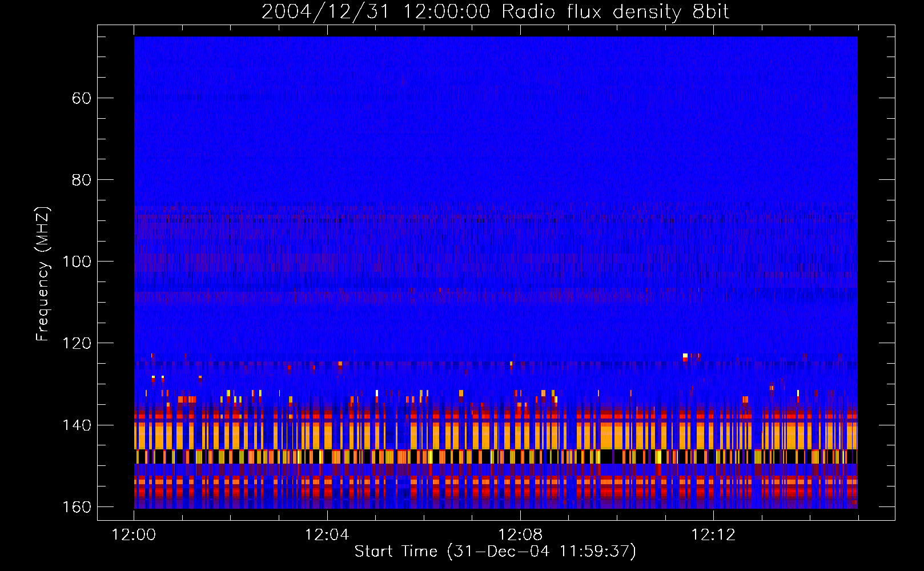Click the 12:08 time tick label
Screen dimensions: 924x571
(520, 535)
